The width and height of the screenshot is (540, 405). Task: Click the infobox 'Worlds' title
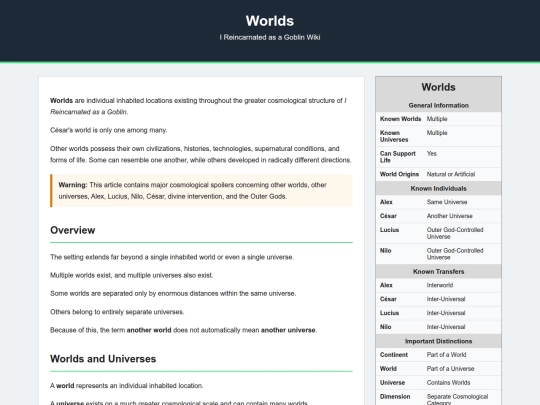tap(438, 87)
